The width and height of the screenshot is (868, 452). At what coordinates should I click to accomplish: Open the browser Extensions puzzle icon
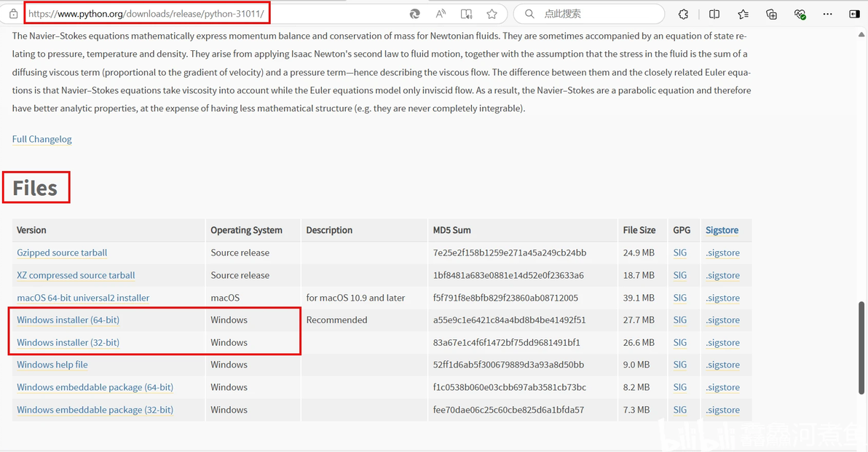[x=683, y=14]
